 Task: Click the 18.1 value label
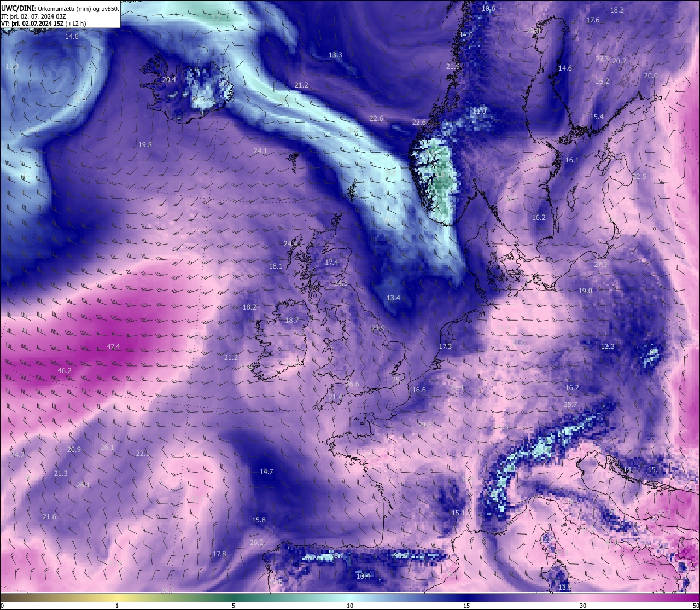tap(276, 266)
